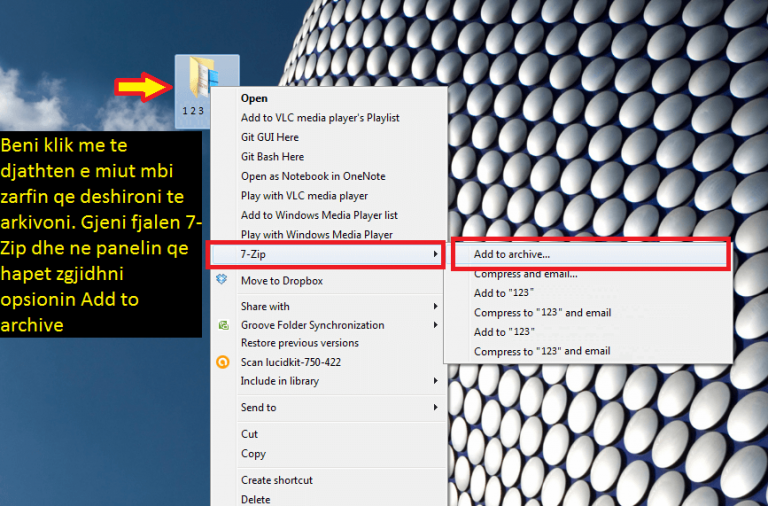Click Cut in the context menu
The height and width of the screenshot is (506, 768).
point(249,434)
